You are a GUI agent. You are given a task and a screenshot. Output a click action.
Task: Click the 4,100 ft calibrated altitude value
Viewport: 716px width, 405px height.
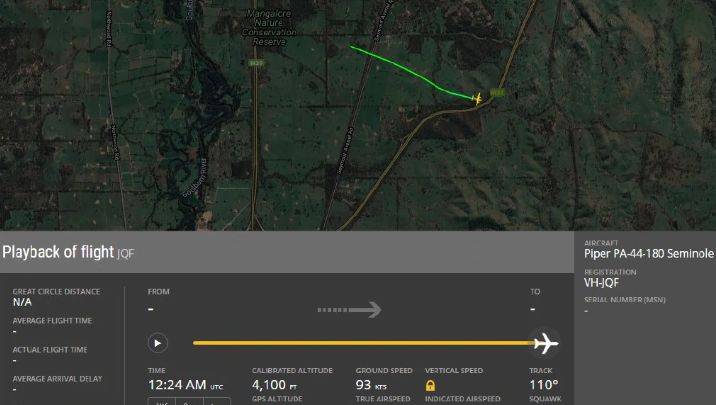click(x=274, y=385)
